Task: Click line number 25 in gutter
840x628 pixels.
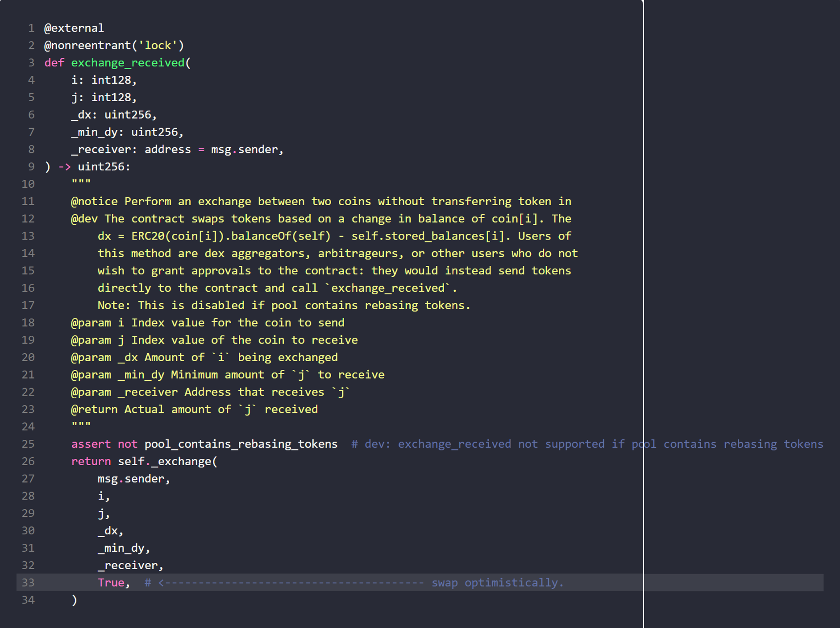Action: pyautogui.click(x=28, y=444)
